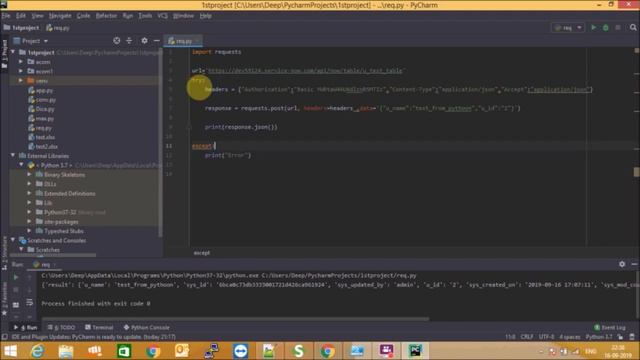The width and height of the screenshot is (640, 360).
Task: Open Outlook from taskbar
Action: [182, 351]
